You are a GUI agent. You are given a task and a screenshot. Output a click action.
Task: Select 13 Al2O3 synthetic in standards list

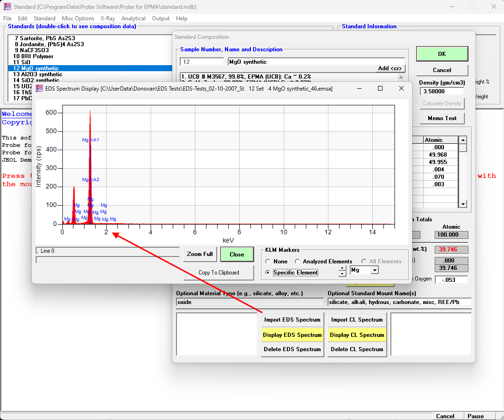point(38,74)
